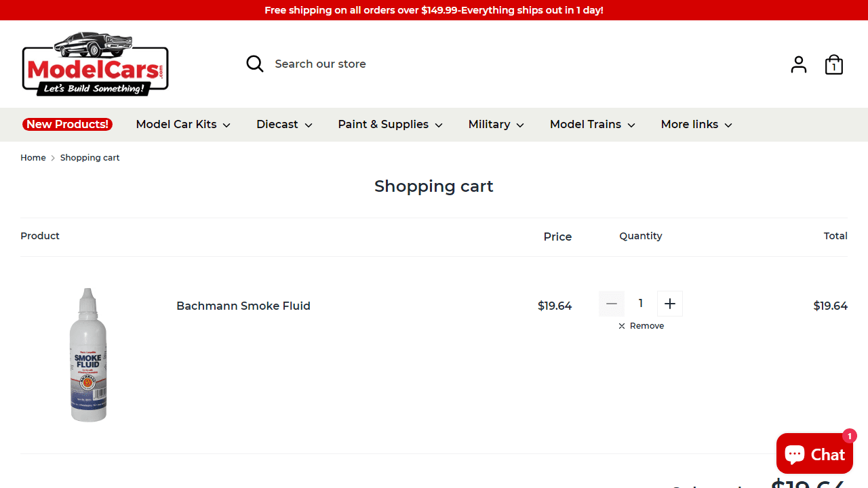This screenshot has width=868, height=488.
Task: Expand the More links menu
Action: coord(696,125)
